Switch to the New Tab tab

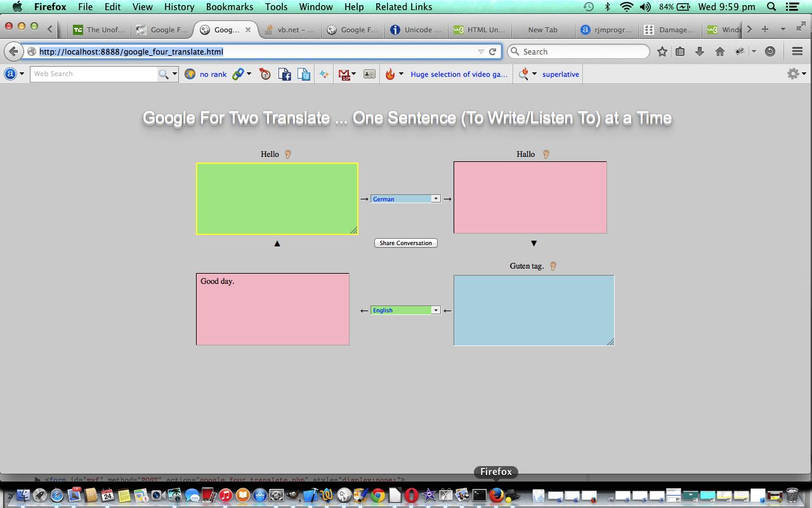[x=543, y=30]
